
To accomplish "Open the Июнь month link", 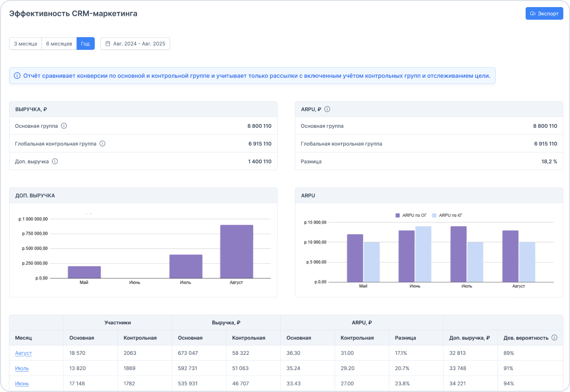I will pos(22,383).
